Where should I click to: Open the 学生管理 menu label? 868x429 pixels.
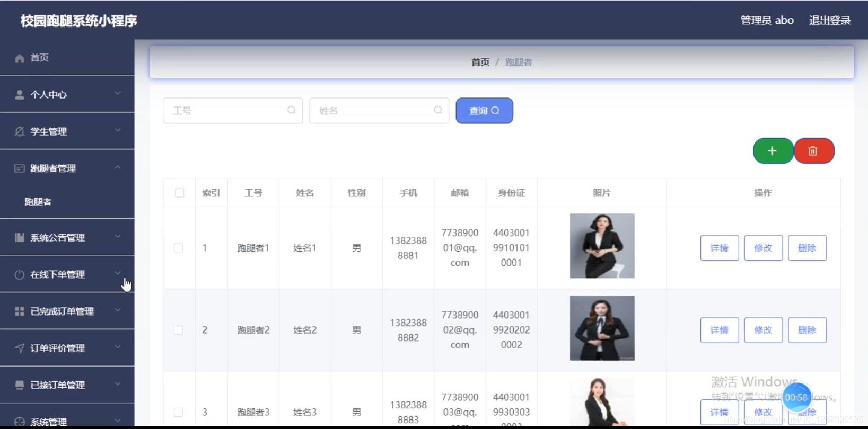pos(48,131)
